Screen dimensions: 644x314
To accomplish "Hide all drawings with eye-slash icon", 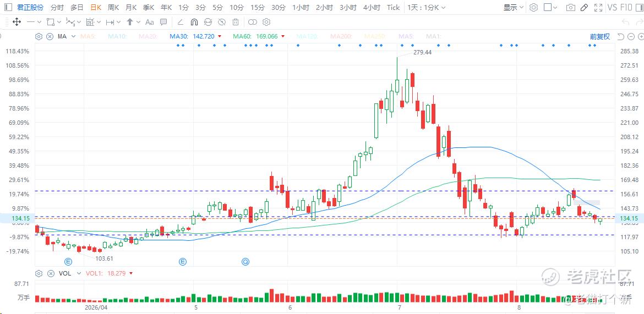I will pyautogui.click(x=222, y=22).
